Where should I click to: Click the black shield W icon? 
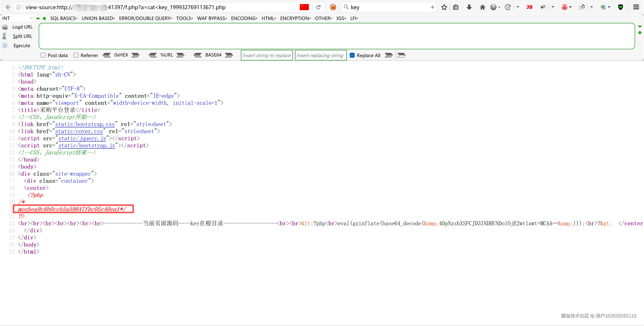[621, 7]
